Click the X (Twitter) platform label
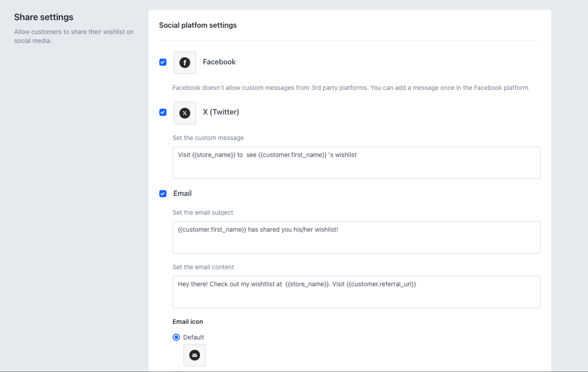588x372 pixels. tap(221, 112)
